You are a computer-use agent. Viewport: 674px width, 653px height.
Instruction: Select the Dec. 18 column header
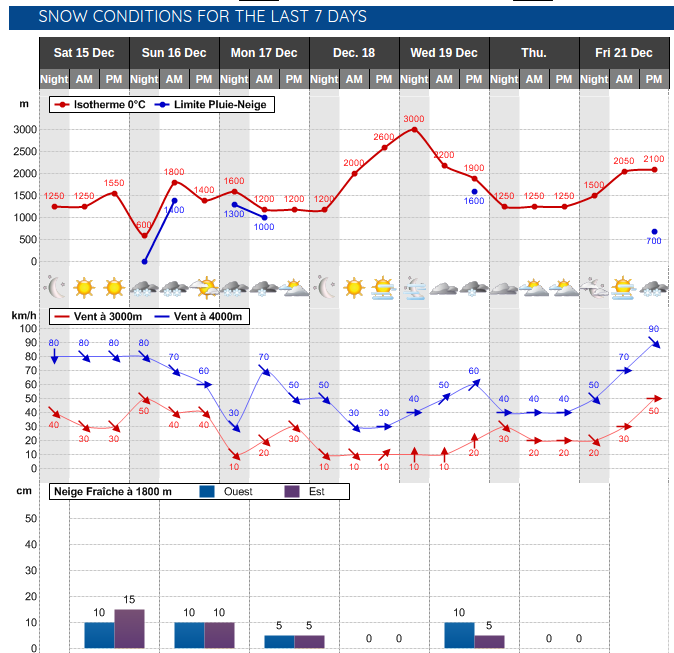click(x=354, y=53)
